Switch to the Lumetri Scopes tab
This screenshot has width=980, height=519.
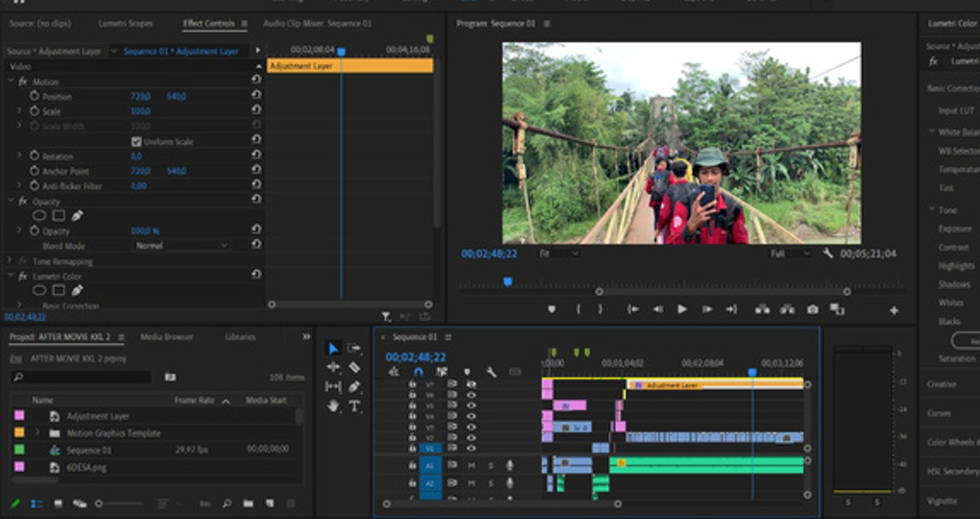coord(126,24)
